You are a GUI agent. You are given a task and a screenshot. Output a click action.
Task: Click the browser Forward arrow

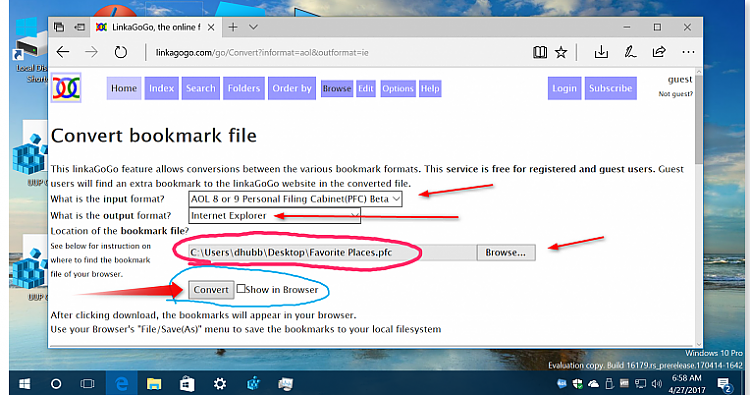tap(91, 52)
